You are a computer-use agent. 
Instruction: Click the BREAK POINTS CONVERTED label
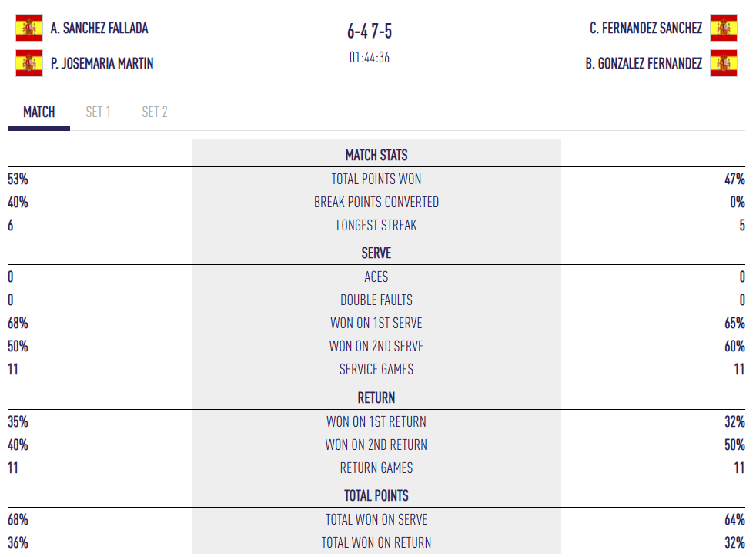tap(376, 203)
